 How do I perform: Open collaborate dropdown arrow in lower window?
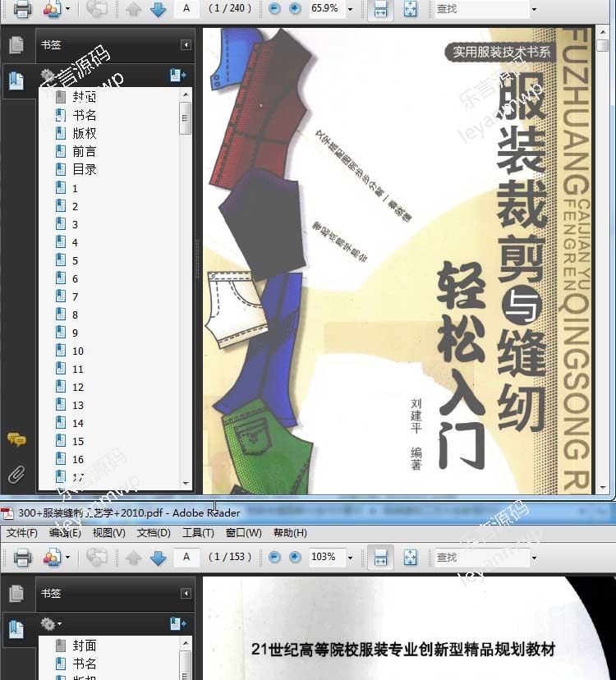67,557
